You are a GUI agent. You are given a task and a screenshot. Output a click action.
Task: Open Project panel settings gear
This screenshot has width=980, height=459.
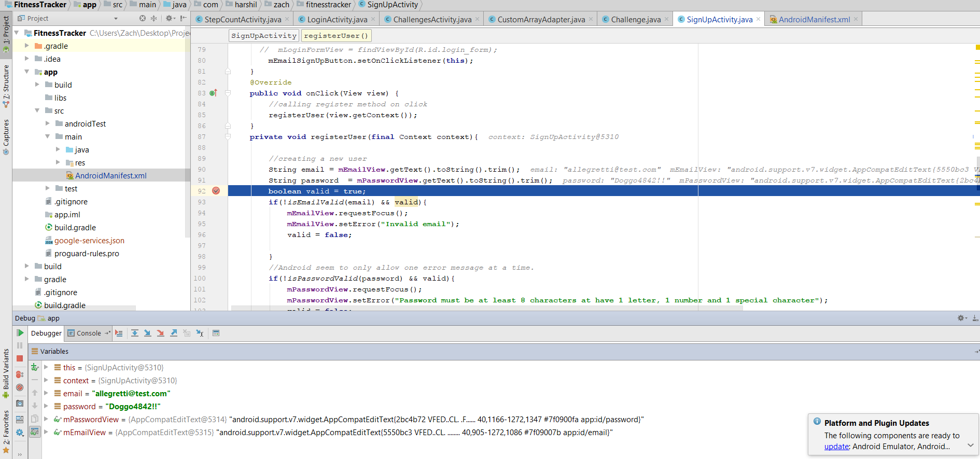[170, 18]
